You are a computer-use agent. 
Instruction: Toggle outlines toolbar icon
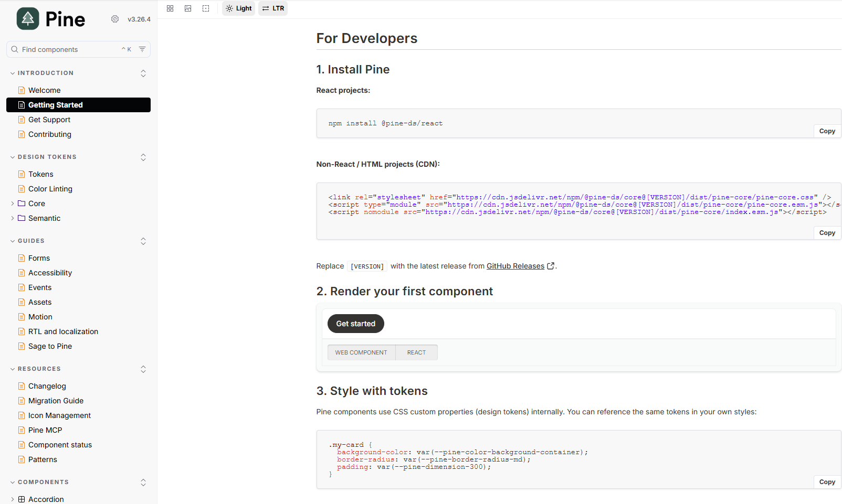click(x=206, y=8)
